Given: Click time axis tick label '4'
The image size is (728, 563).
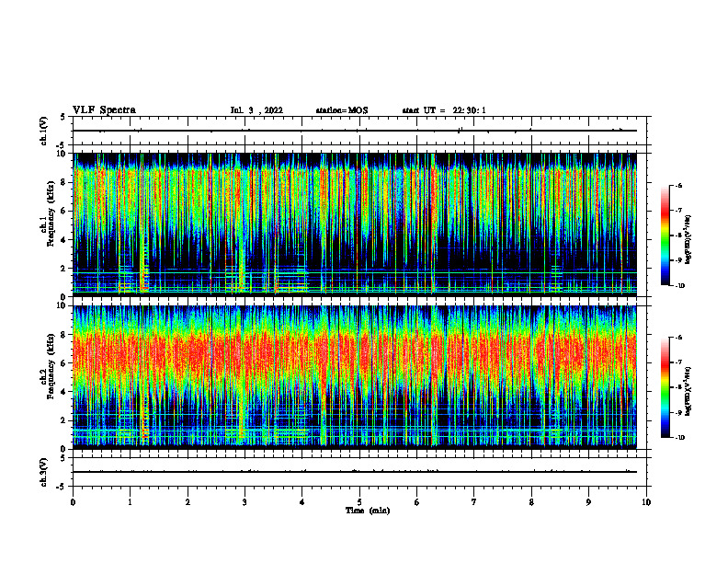Looking at the screenshot, I should point(302,502).
